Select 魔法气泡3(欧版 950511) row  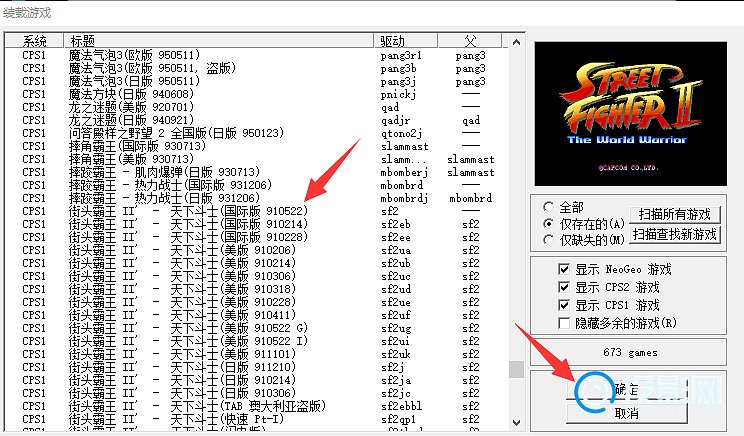pos(256,55)
